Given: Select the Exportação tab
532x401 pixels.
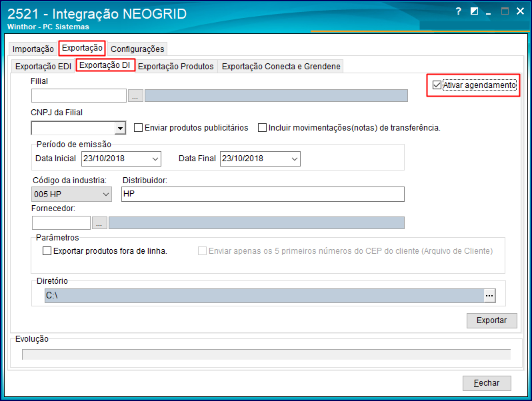Looking at the screenshot, I should 82,48.
